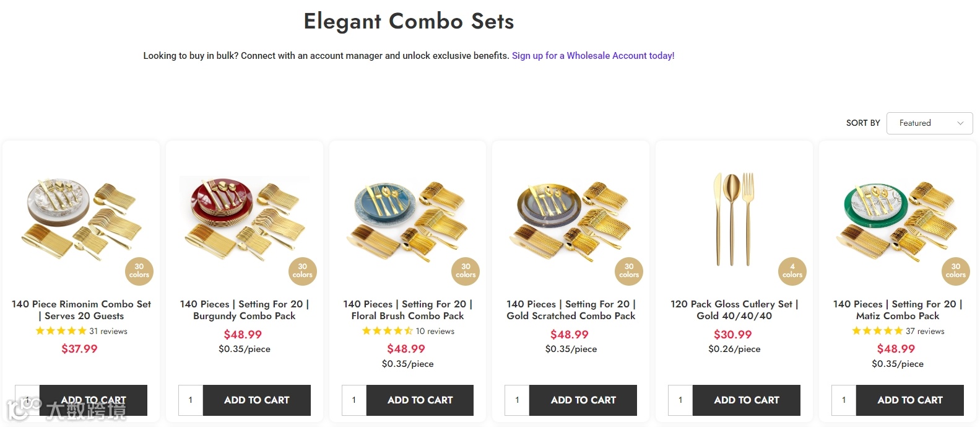Focus quantity box for Matiz Combo Pack
Image resolution: width=980 pixels, height=427 pixels.
pos(844,400)
